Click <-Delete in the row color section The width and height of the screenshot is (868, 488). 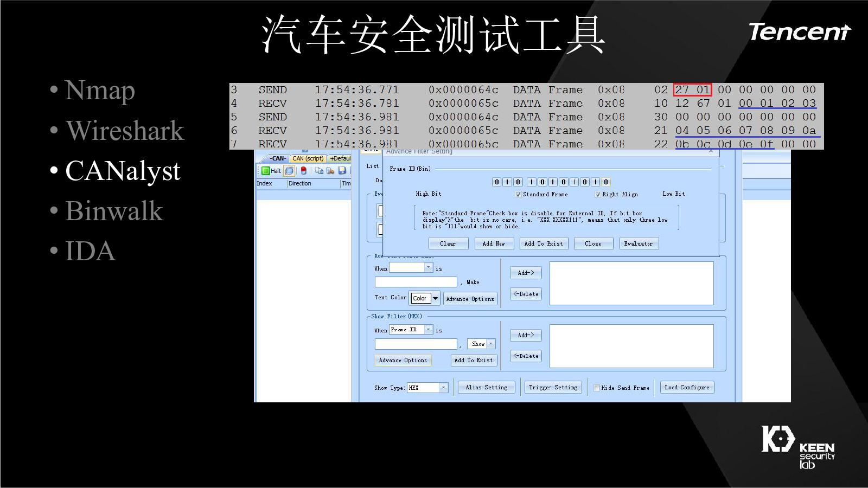(526, 294)
